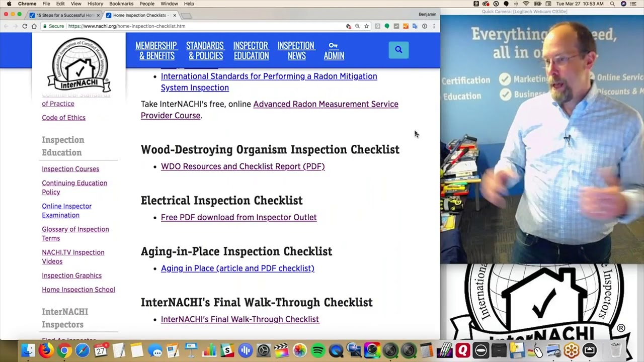Open Code of Ethics sidebar link
Viewport: 644px width, 362px height.
click(x=63, y=118)
